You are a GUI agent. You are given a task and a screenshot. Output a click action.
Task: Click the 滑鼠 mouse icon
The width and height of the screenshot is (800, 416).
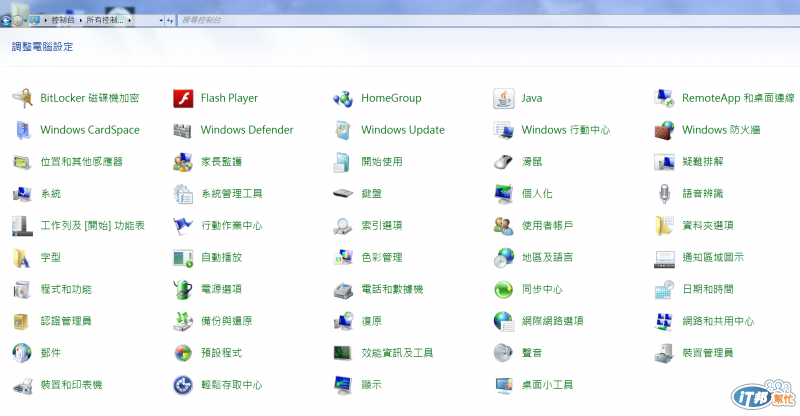click(504, 162)
